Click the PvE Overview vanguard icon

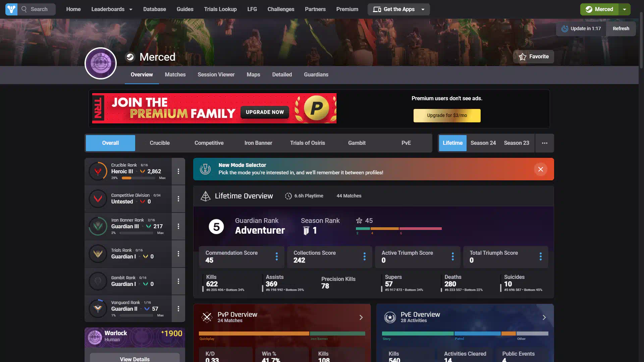390,317
